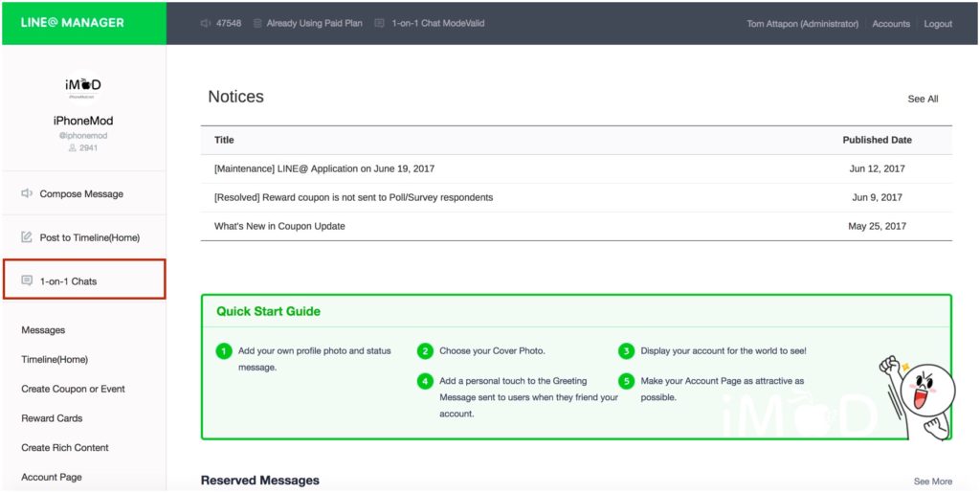
Task: Click the megaphone icon beside 47548
Action: pos(207,23)
